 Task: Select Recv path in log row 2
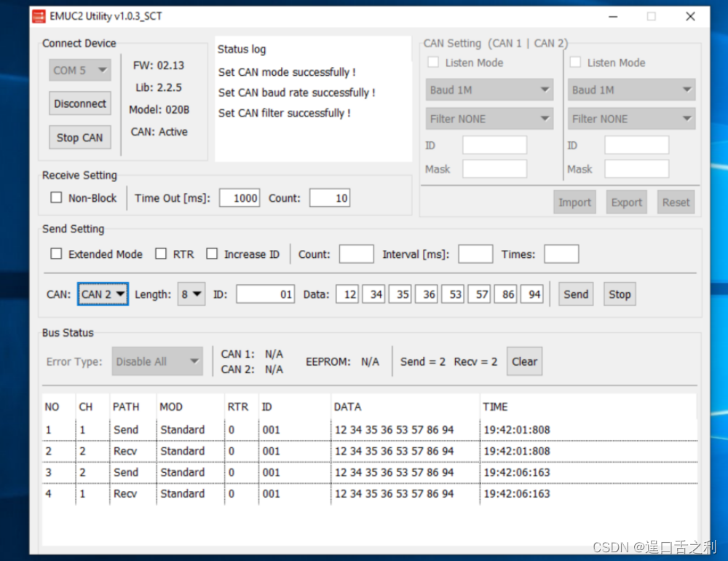[x=125, y=451]
